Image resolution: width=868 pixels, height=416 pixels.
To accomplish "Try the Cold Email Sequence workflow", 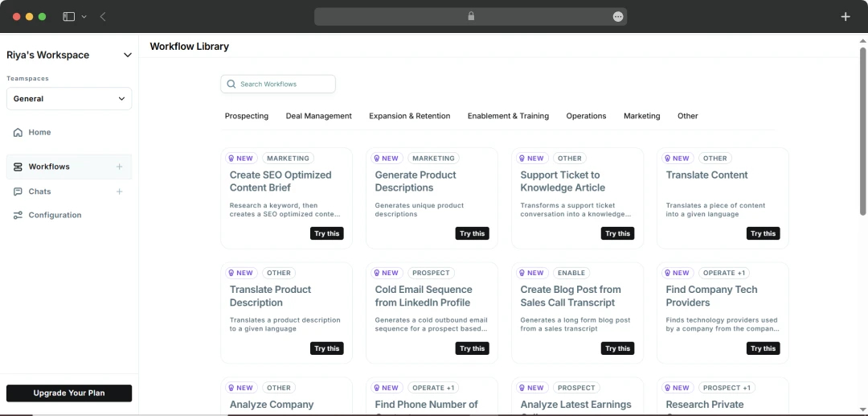I will pyautogui.click(x=473, y=348).
